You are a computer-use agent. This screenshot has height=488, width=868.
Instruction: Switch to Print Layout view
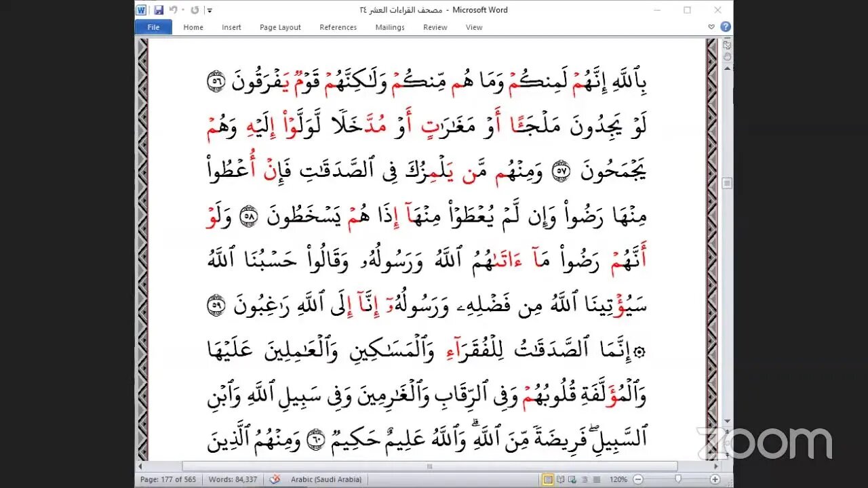click(548, 480)
